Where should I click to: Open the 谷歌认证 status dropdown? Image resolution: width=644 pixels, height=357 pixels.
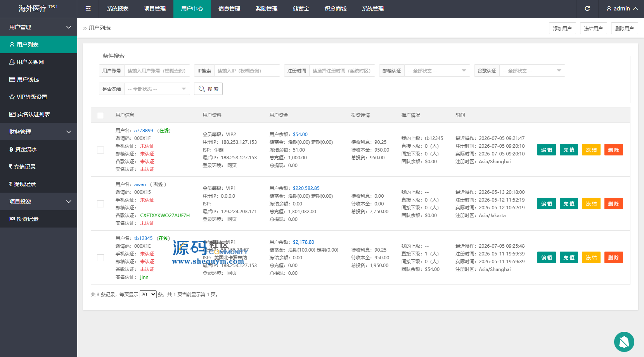coord(532,71)
